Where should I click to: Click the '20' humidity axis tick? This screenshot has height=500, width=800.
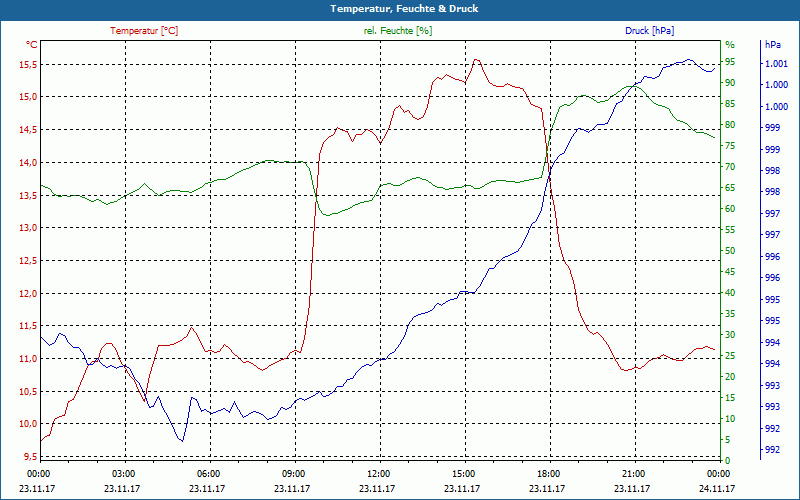point(730,377)
